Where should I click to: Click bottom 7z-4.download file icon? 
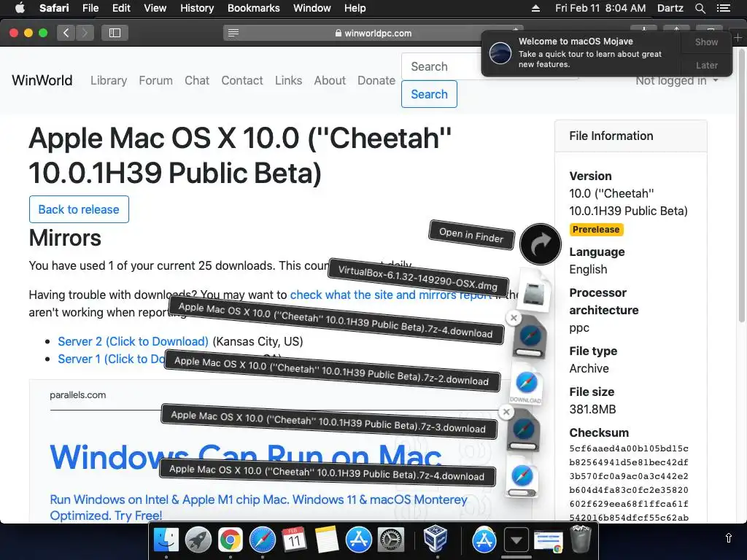[522, 477]
